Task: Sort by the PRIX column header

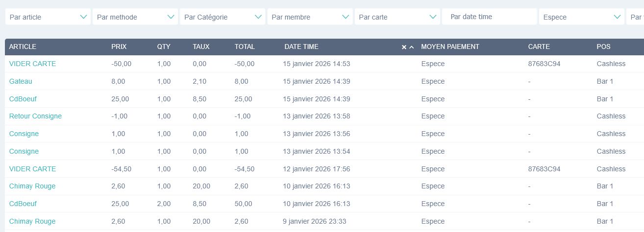Action: (119, 47)
